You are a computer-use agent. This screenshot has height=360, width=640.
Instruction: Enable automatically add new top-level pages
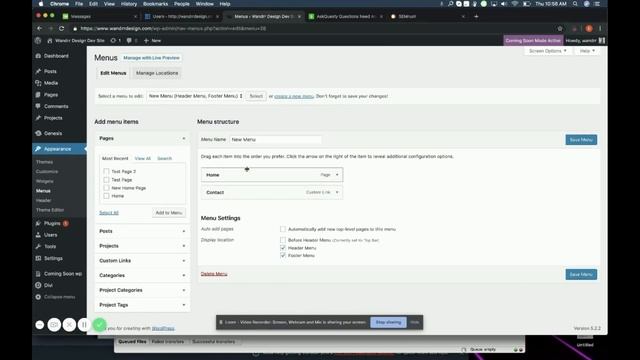[282, 229]
